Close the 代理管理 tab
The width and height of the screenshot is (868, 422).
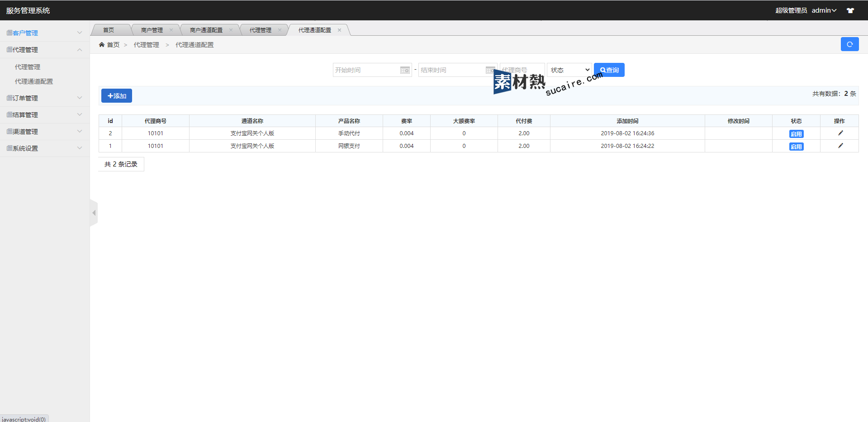click(280, 30)
